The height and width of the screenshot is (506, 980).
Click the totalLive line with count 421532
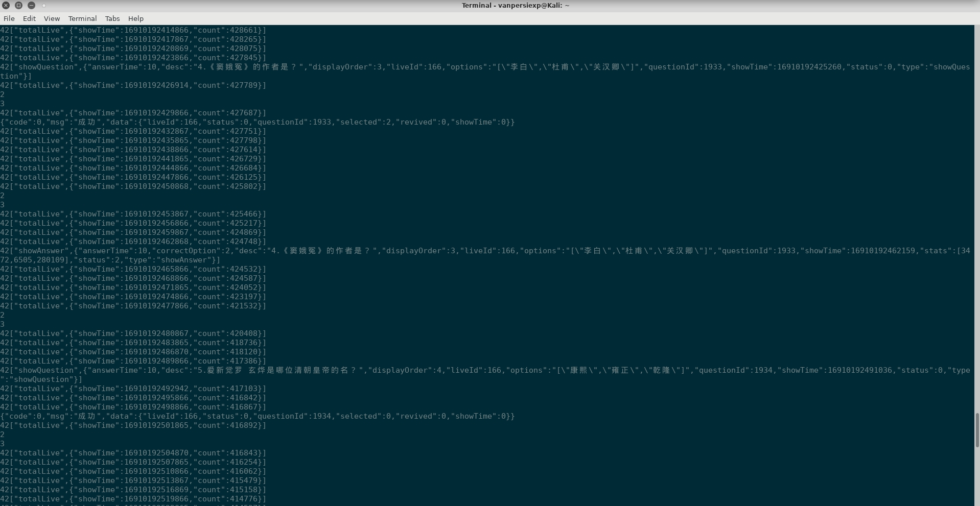(x=133, y=306)
